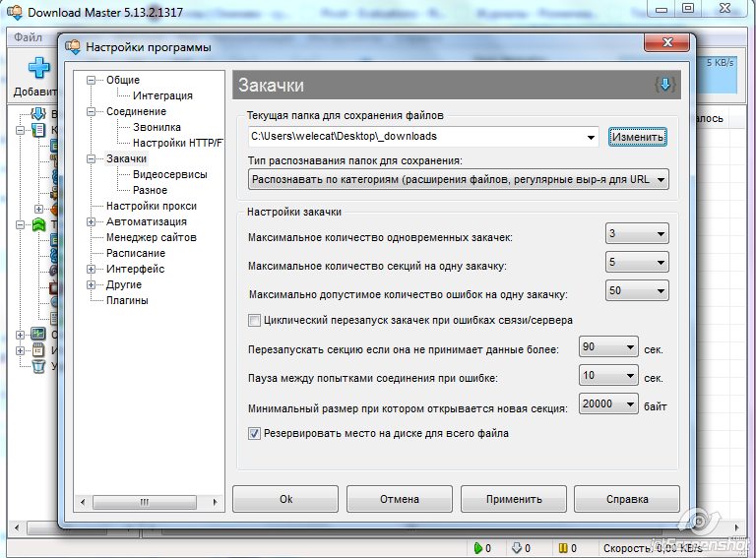Select Видеосервисы in settings tree
The height and width of the screenshot is (558, 756).
point(169,175)
